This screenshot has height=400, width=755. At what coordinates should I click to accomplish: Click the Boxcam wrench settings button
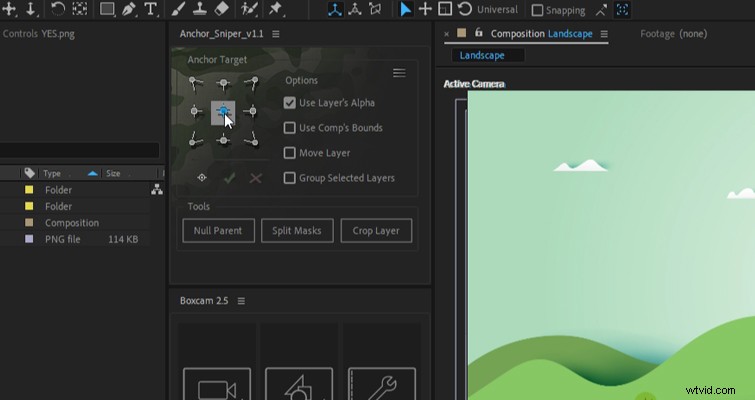click(381, 384)
